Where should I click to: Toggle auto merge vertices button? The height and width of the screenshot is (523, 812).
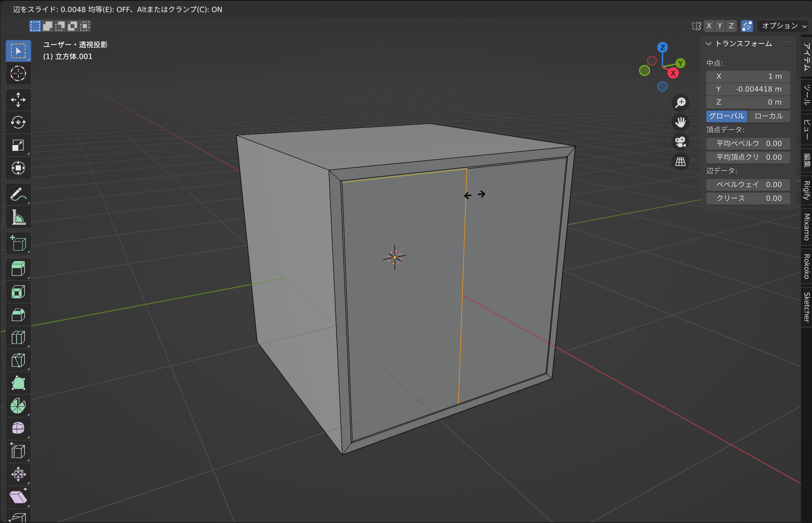(x=747, y=26)
